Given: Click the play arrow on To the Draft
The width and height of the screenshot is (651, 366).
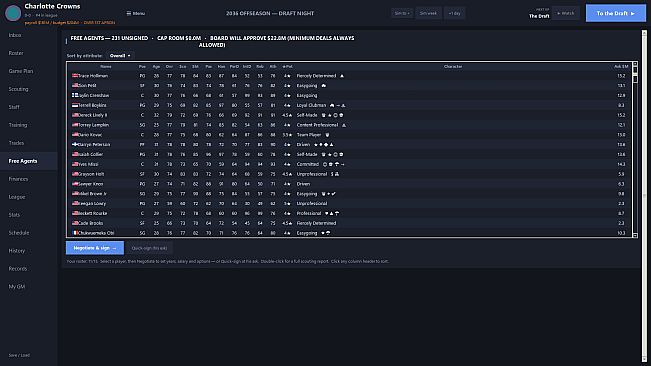Looking at the screenshot, I should tap(633, 13).
